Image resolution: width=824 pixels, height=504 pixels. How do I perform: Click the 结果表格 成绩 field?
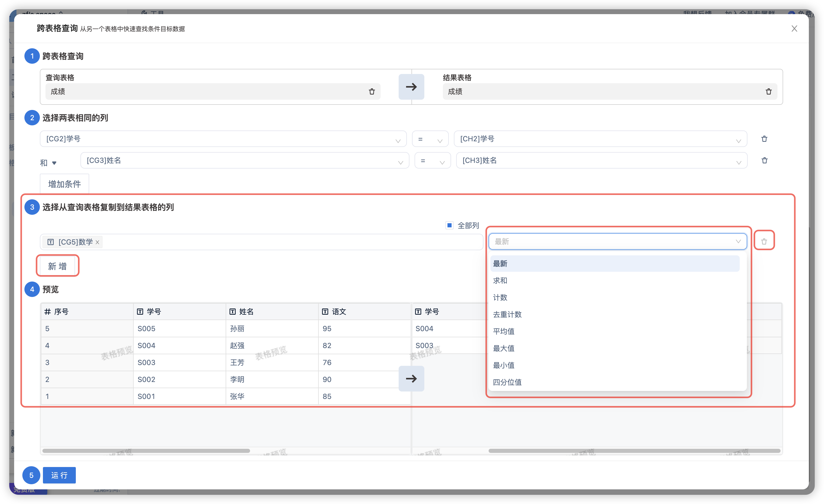click(610, 91)
